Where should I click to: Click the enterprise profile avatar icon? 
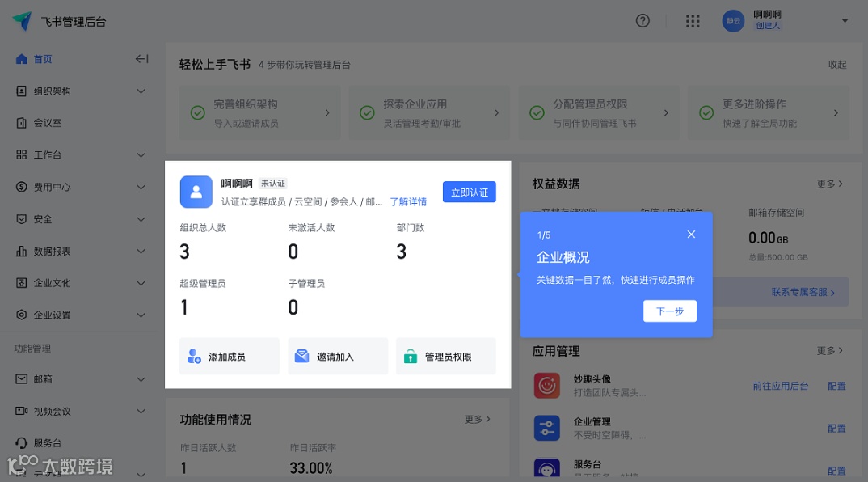coord(196,192)
